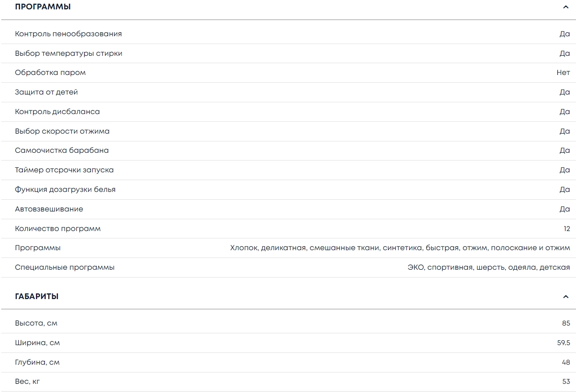
Task: Select the Вес, кг row label
Action: pos(27,381)
